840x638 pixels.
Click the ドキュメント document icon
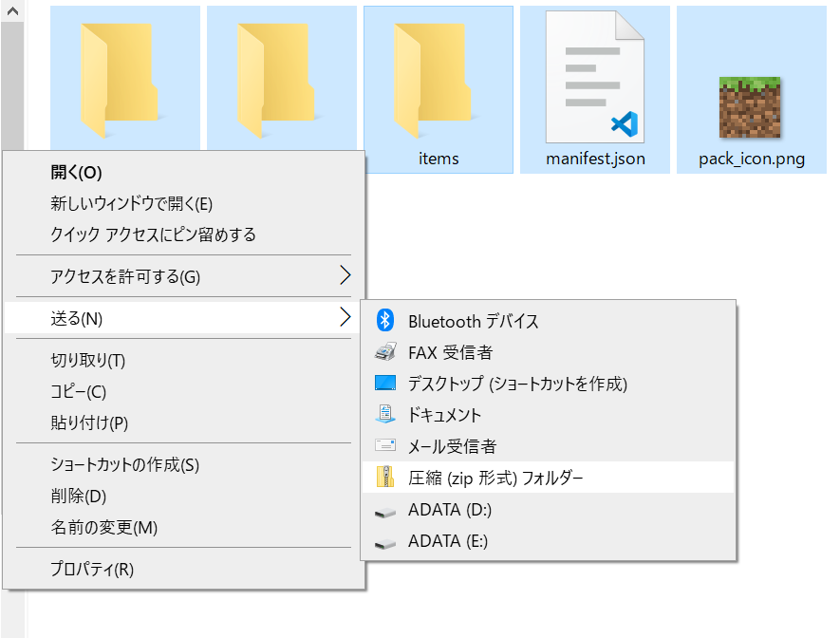tap(385, 414)
